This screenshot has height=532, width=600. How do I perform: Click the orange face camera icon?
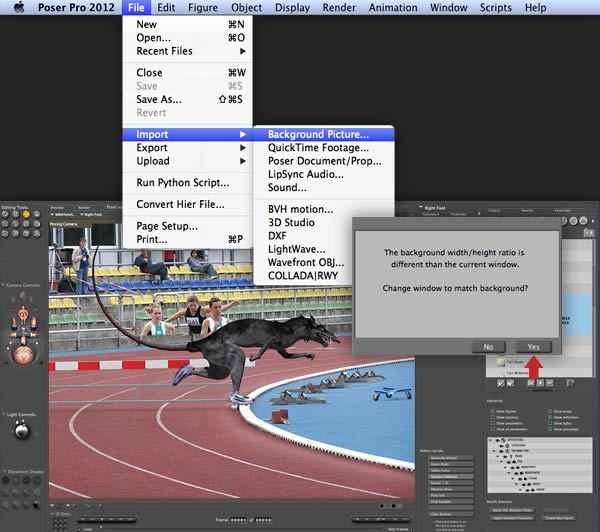point(23,315)
